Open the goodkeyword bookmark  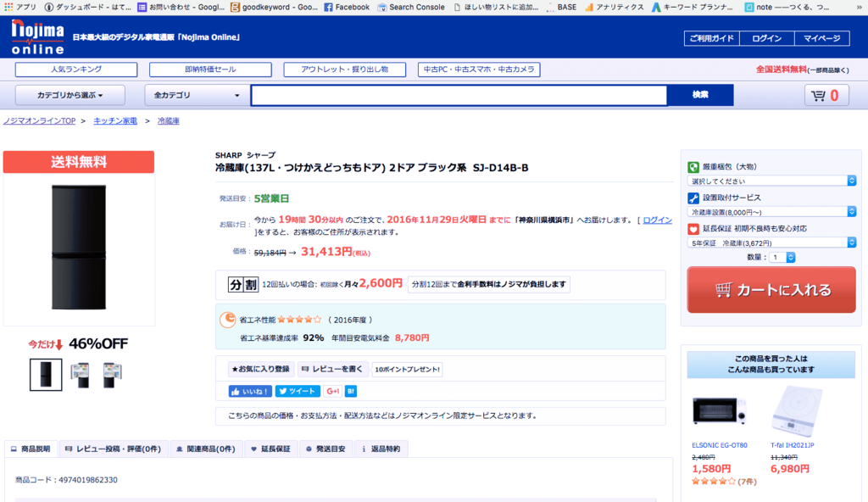click(x=274, y=7)
